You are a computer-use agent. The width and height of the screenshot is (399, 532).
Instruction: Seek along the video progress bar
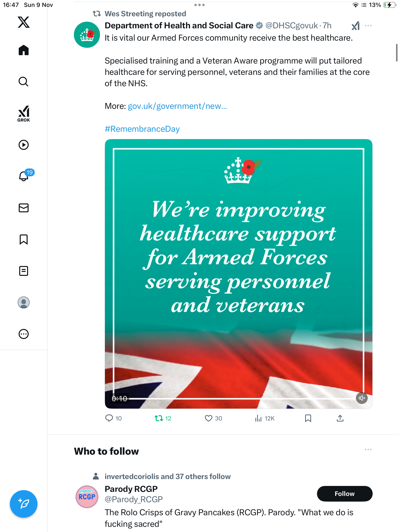[241, 398]
